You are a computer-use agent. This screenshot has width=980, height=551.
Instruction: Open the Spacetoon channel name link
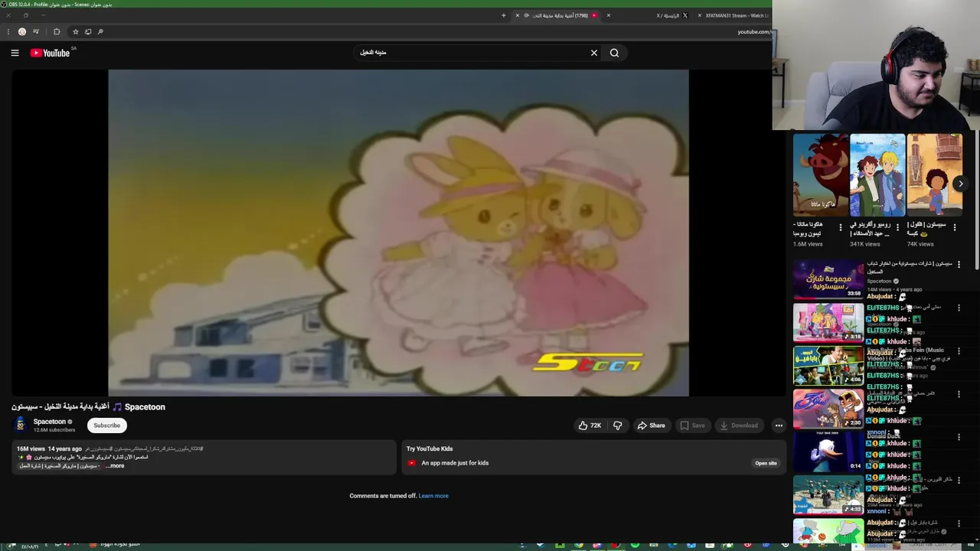(50, 422)
